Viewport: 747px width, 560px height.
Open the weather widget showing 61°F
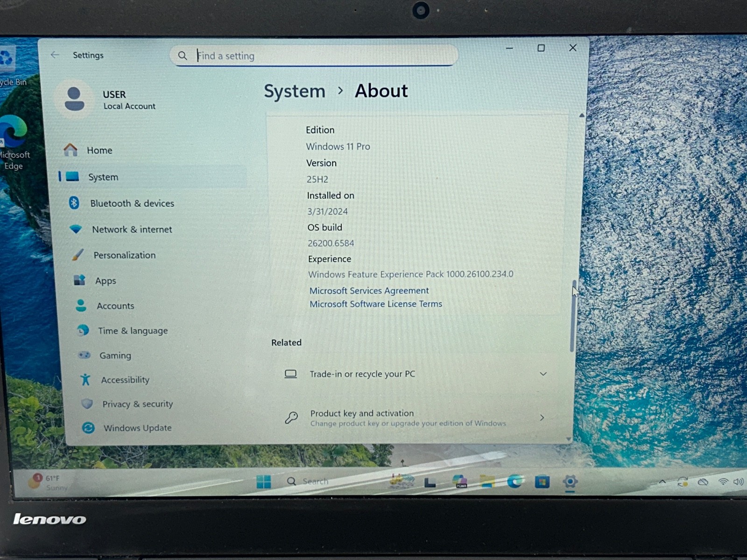[x=49, y=482]
